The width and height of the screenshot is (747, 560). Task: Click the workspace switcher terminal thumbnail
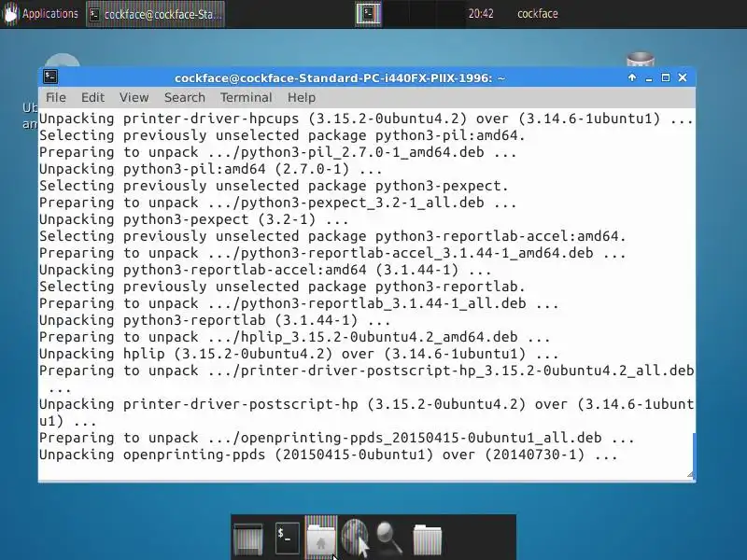pyautogui.click(x=368, y=14)
